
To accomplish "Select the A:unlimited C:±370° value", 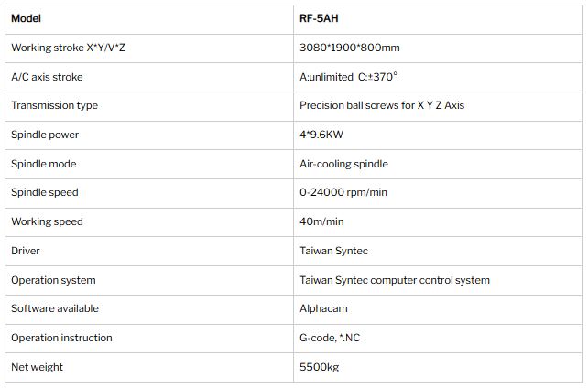I will tap(348, 77).
